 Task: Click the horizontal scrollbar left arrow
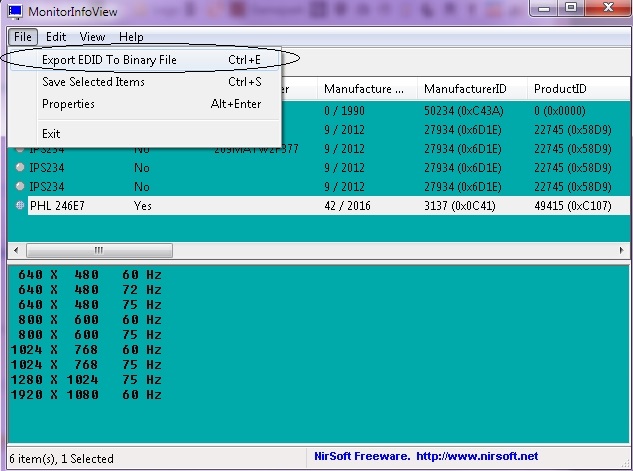[15, 248]
